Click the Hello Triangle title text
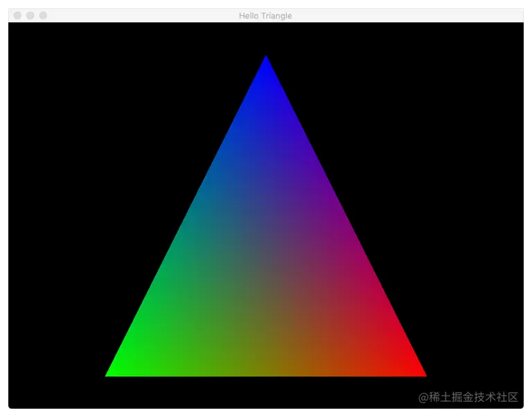 [x=265, y=16]
